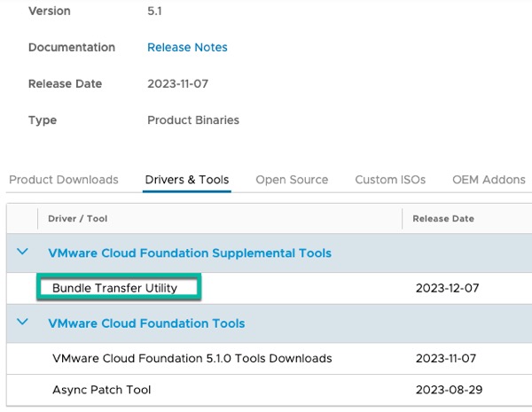The image size is (532, 412).
Task: Select the Bundle Transfer Utility row
Action: [x=115, y=288]
